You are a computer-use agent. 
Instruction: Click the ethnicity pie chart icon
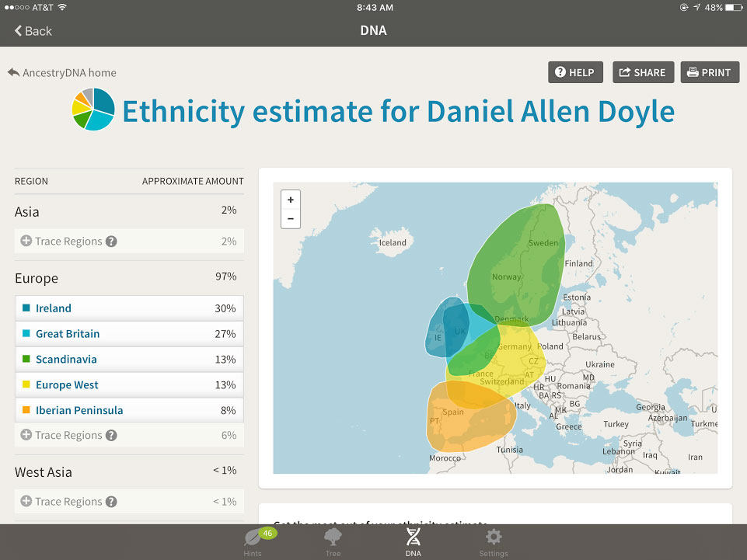click(x=93, y=110)
